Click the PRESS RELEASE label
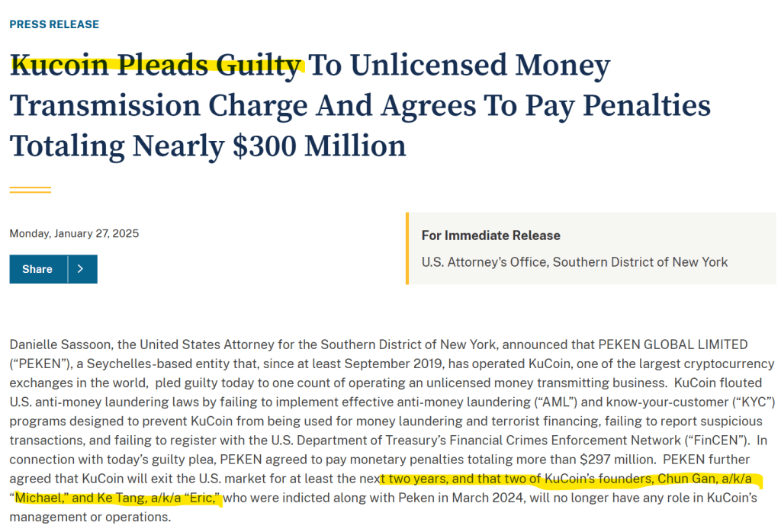781x532 pixels. tap(54, 24)
